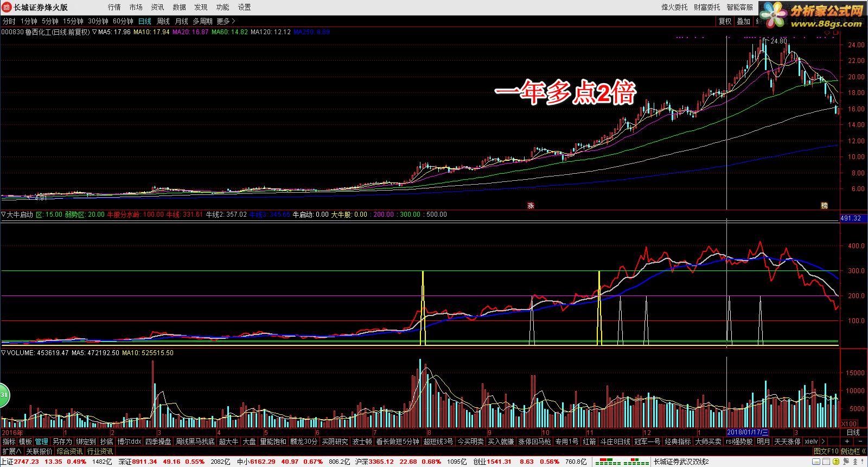Apply the 四季操盘 indicator

pyautogui.click(x=158, y=441)
